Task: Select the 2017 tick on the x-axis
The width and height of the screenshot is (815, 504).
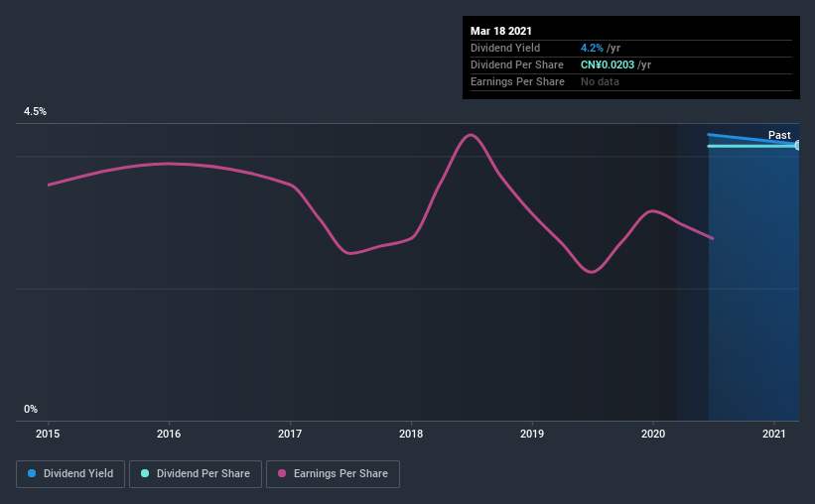Action: pyautogui.click(x=290, y=434)
